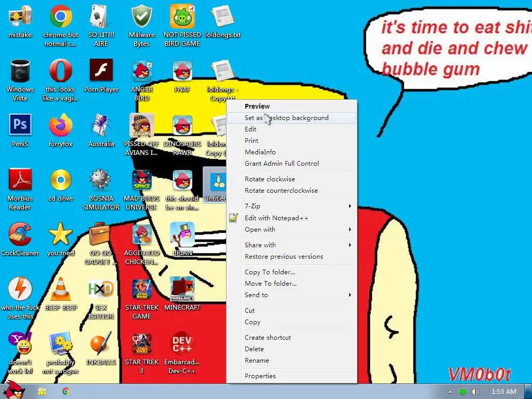Choose 'Rotate counterclockwise'
This screenshot has height=399, width=532.
pyautogui.click(x=291, y=191)
